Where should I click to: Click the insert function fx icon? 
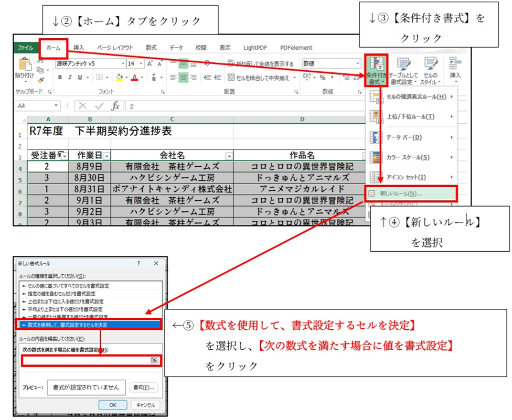pyautogui.click(x=115, y=106)
